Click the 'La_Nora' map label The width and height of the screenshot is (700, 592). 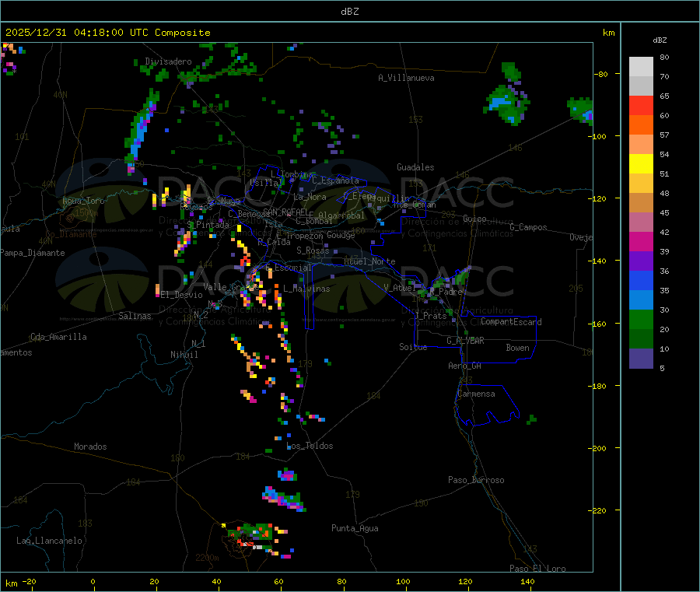click(x=310, y=197)
